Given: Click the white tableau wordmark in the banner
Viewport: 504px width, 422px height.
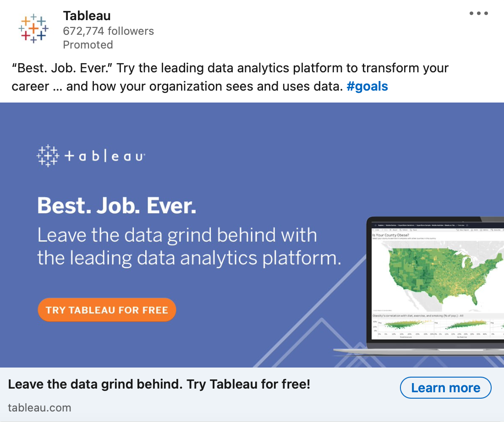Looking at the screenshot, I should [105, 156].
